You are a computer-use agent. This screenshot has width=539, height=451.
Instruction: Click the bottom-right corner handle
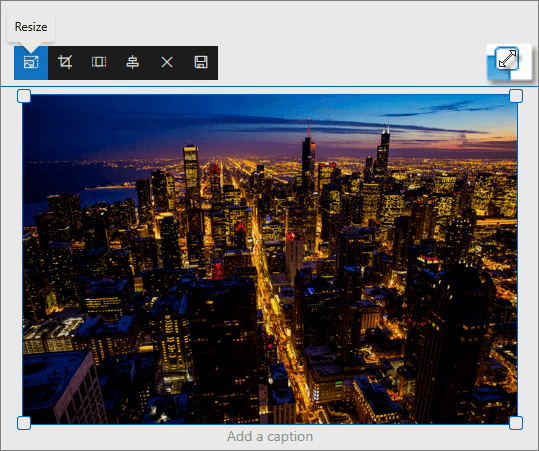coord(516,423)
